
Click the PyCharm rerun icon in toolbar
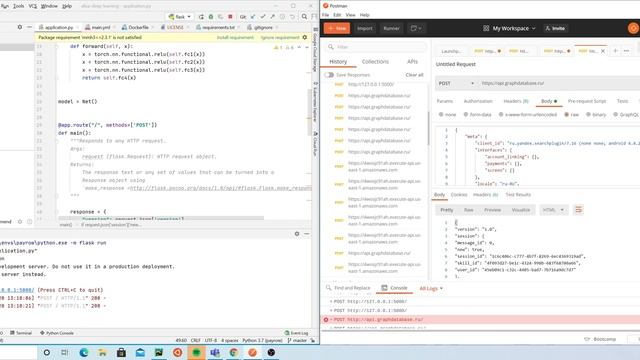pyautogui.click(x=201, y=17)
